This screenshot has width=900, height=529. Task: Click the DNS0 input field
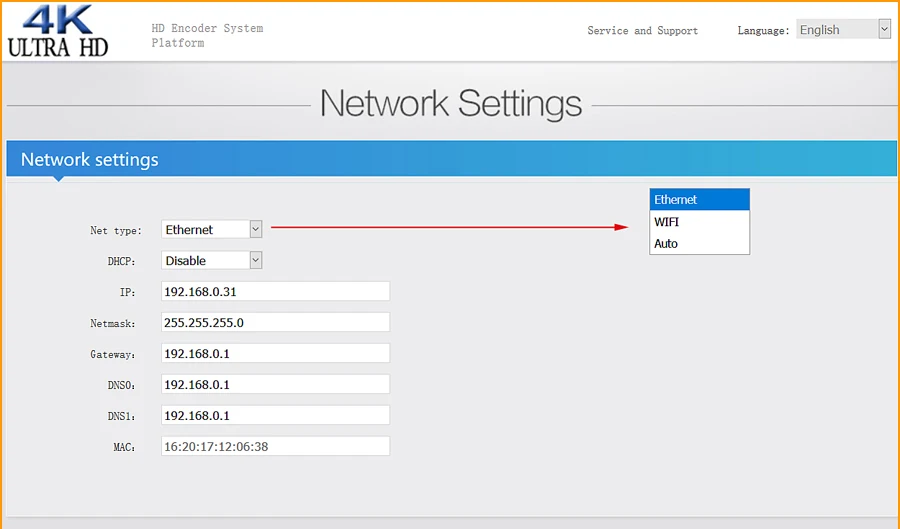(276, 384)
